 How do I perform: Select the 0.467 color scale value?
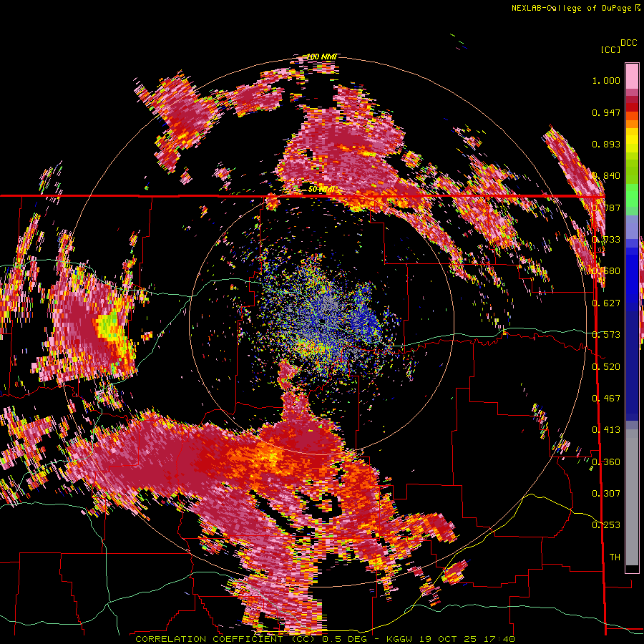click(606, 398)
